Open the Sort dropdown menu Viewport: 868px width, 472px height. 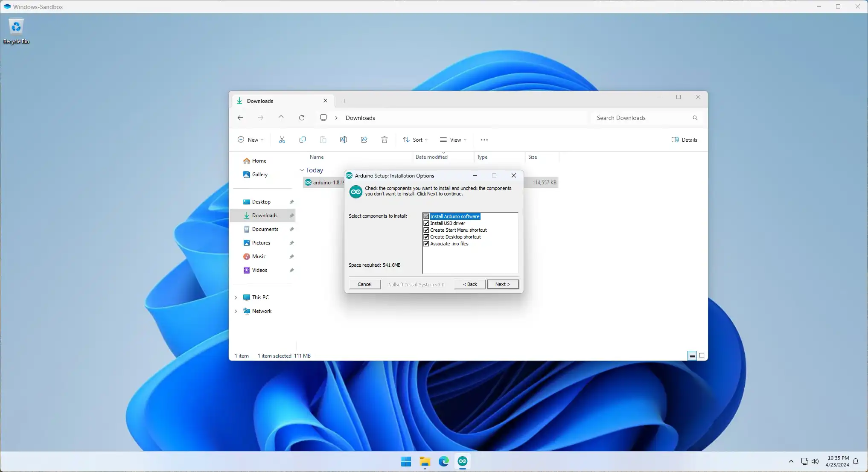[415, 140]
